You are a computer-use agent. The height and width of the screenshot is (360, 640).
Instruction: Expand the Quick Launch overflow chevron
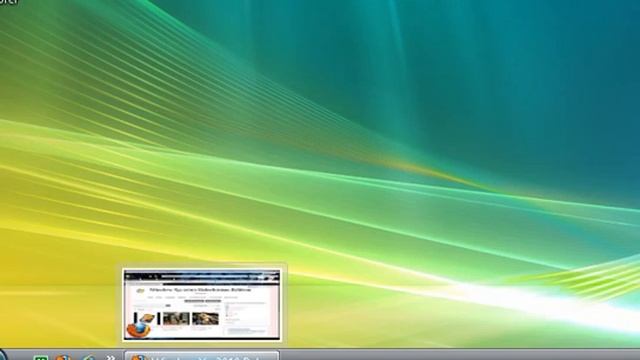[110, 358]
